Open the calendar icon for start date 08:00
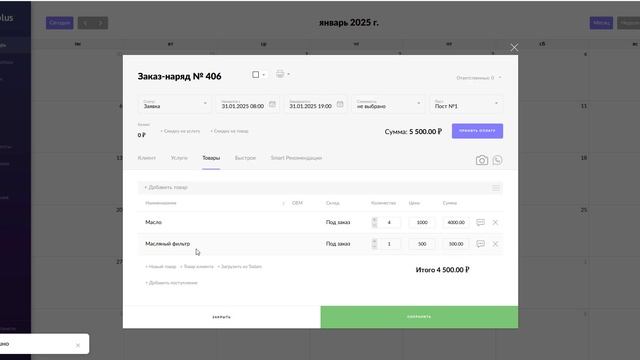Viewport: 640px width, 360px height. click(x=272, y=104)
